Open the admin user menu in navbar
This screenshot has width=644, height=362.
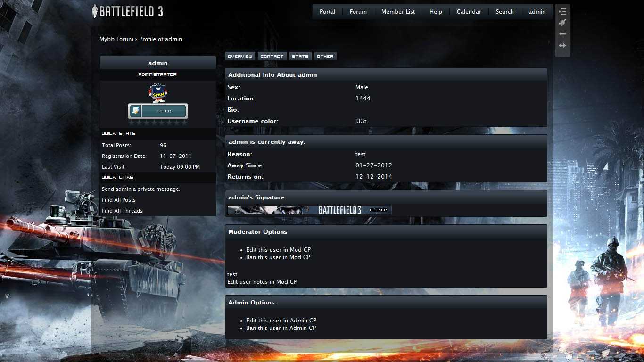coord(537,12)
